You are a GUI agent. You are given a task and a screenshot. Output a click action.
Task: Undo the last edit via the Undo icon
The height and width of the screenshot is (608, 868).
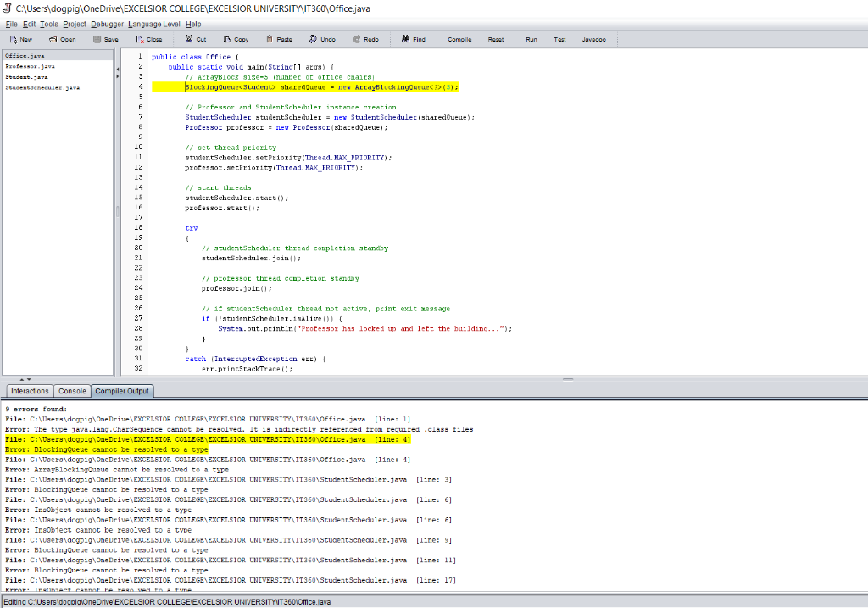click(321, 38)
